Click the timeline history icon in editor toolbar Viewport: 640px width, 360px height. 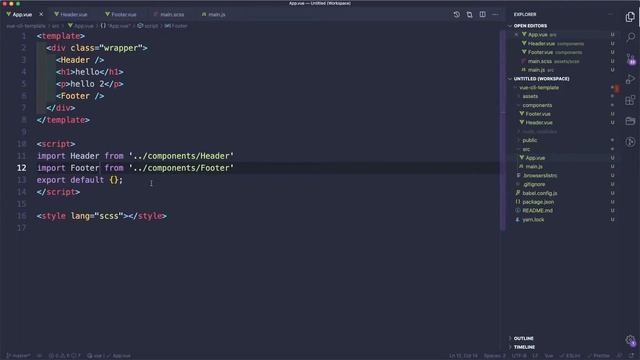456,14
